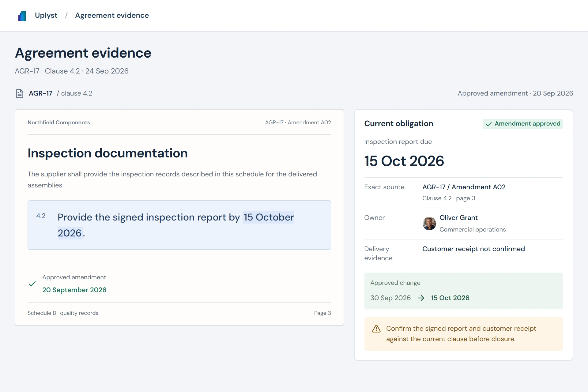
Task: Open the "AGR-17 / Amendment A02" exact source
Action: [x=464, y=187]
